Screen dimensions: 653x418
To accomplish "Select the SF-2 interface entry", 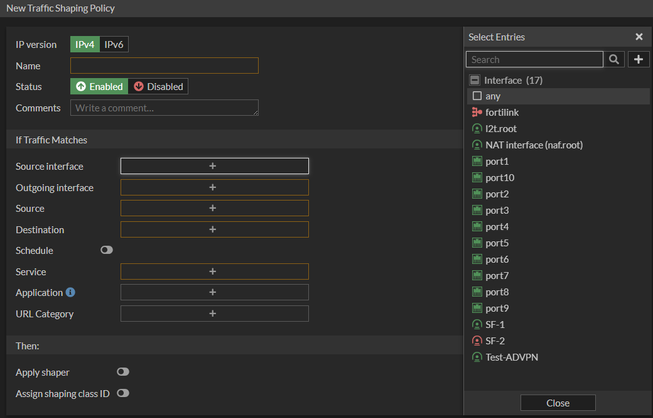I will coord(495,341).
